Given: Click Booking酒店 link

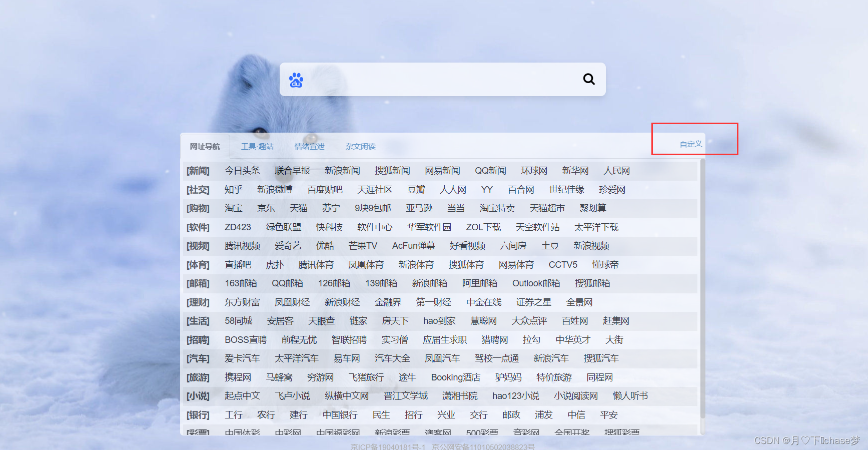Looking at the screenshot, I should coord(455,377).
